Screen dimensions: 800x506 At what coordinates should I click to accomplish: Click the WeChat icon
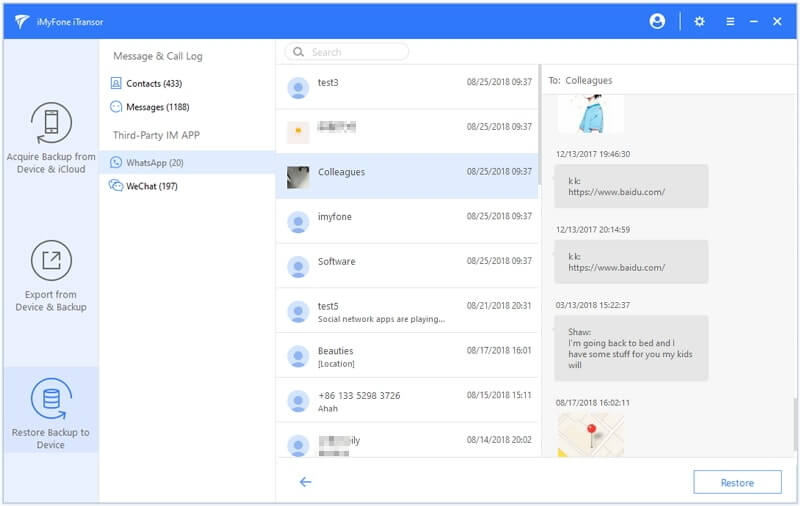click(116, 186)
